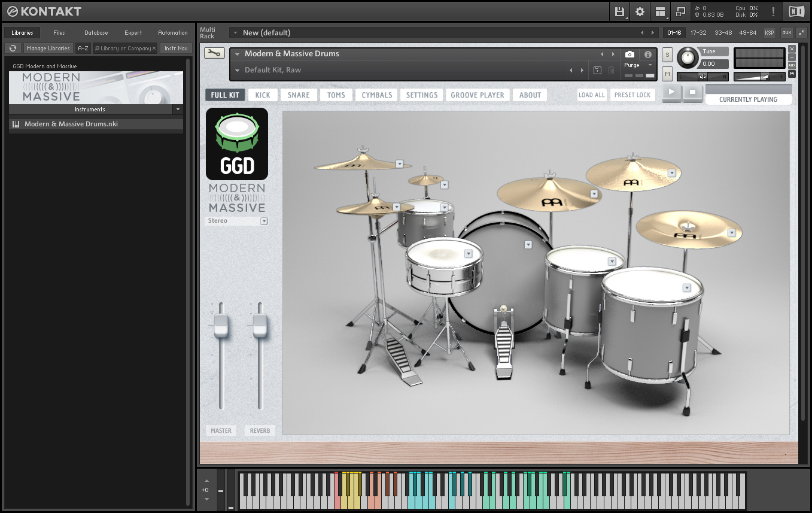
Task: Open Modern & Massive Drums.nki in library
Action: (96, 124)
